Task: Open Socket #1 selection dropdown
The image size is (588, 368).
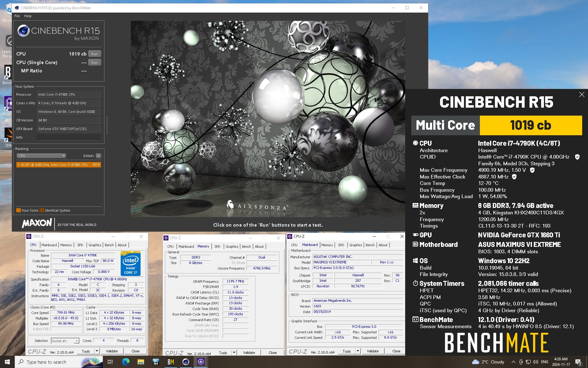Action: 65,341
